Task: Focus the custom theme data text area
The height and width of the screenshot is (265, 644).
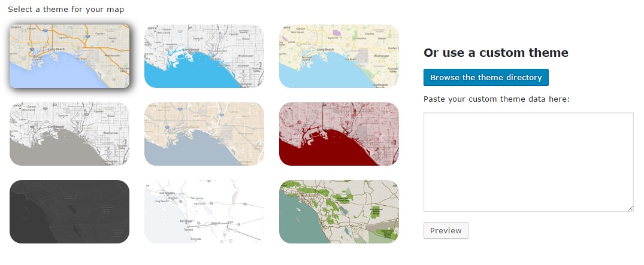Action: tap(528, 162)
